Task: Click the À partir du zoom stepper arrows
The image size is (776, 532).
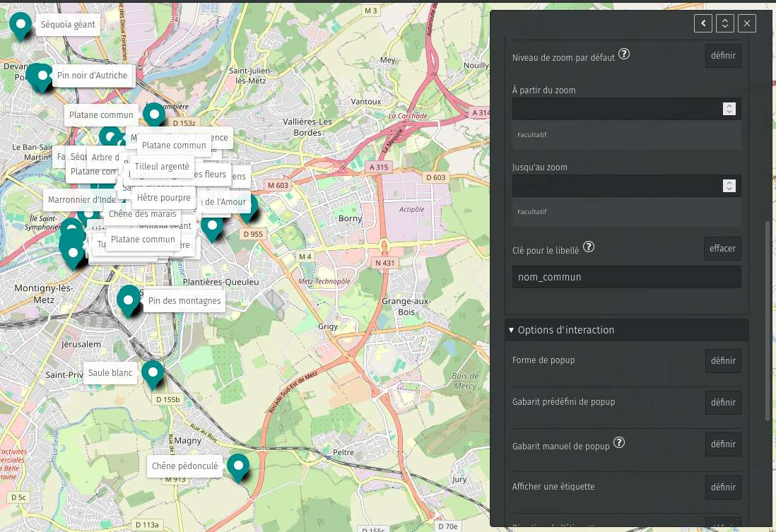Action: (x=729, y=109)
